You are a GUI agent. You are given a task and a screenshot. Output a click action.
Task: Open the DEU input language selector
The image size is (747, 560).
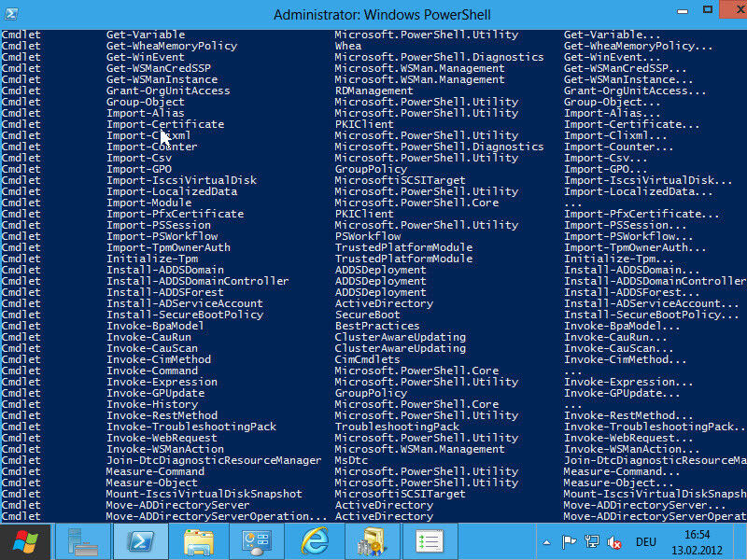point(646,542)
